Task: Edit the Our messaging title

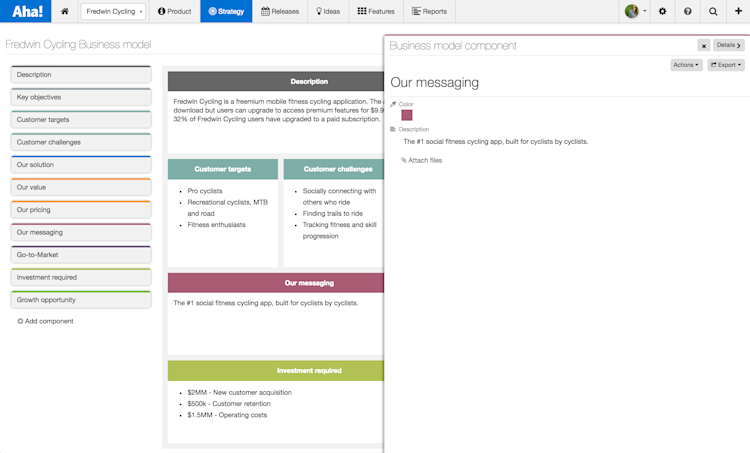Action: [x=434, y=82]
